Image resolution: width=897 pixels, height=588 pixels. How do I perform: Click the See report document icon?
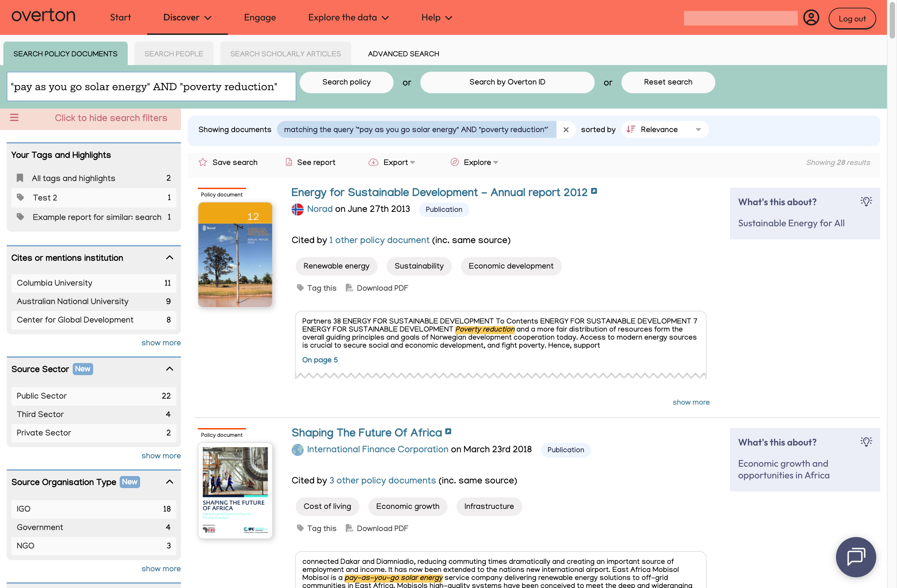(289, 163)
